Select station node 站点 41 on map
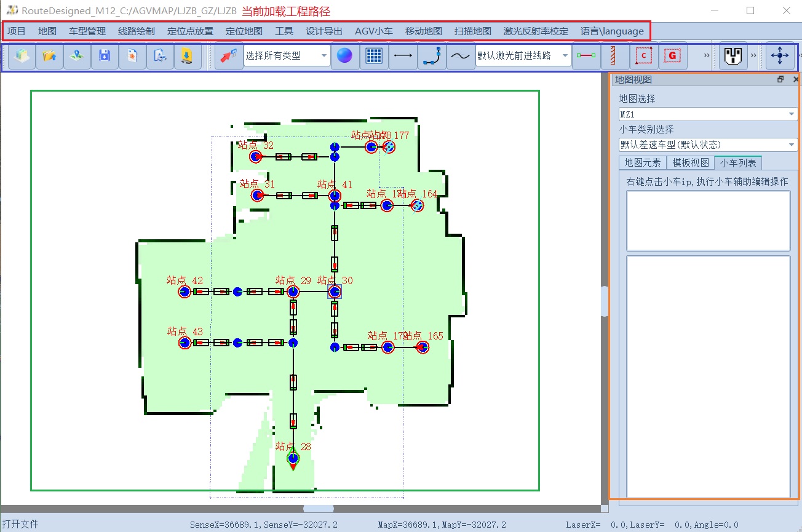 coord(335,196)
